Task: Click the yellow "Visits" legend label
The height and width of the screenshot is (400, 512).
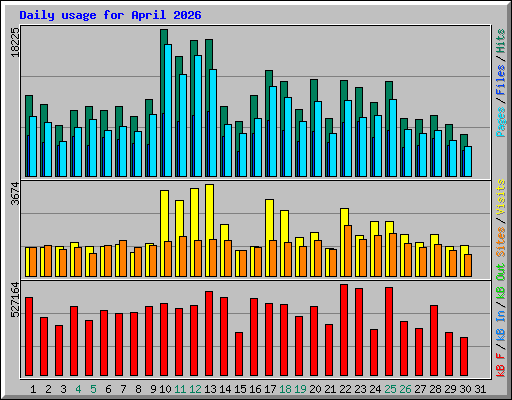Action: (x=500, y=197)
